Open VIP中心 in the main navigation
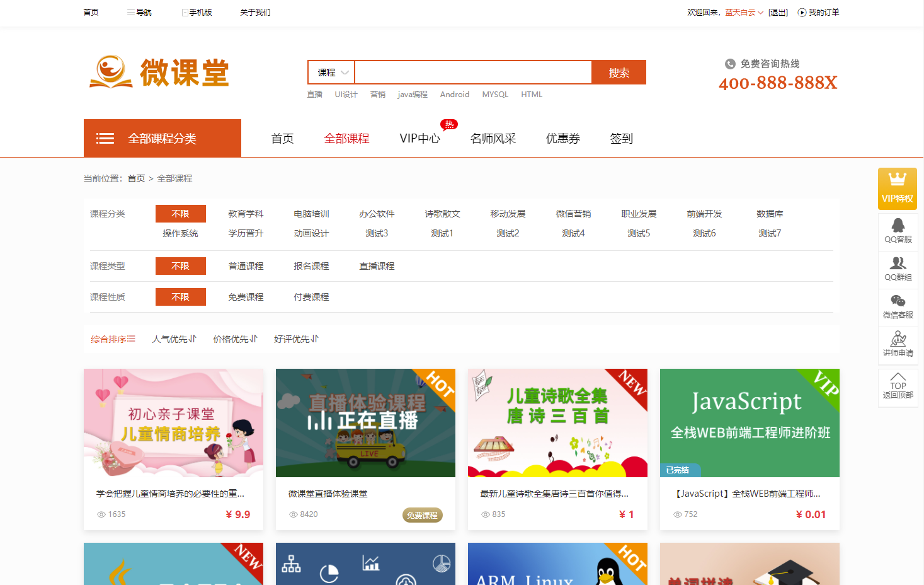924x585 pixels. tap(419, 139)
